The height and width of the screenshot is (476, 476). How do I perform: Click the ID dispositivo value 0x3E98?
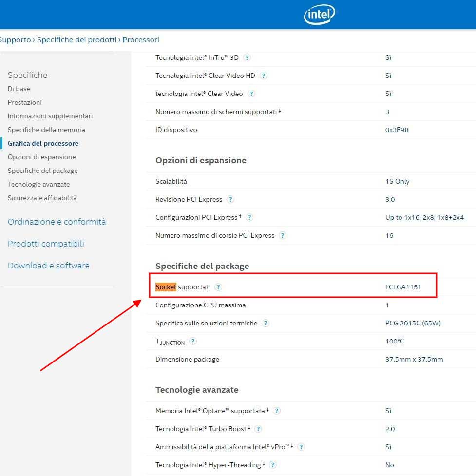point(397,130)
